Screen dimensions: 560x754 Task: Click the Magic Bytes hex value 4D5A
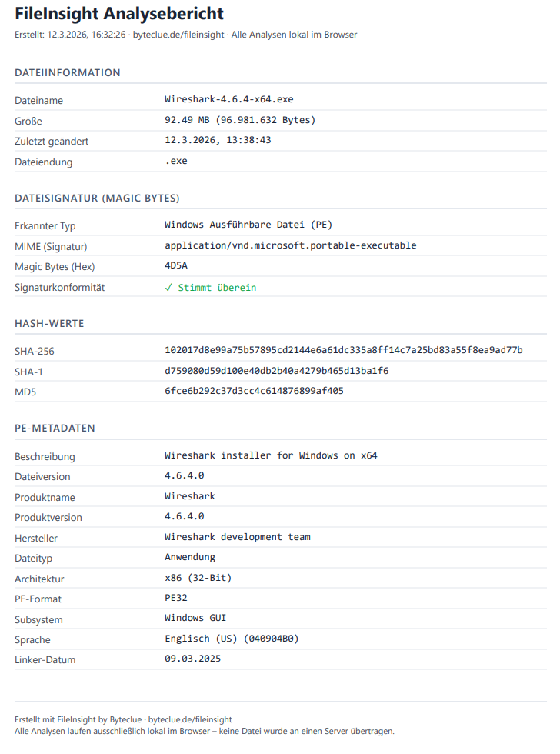pos(175,266)
